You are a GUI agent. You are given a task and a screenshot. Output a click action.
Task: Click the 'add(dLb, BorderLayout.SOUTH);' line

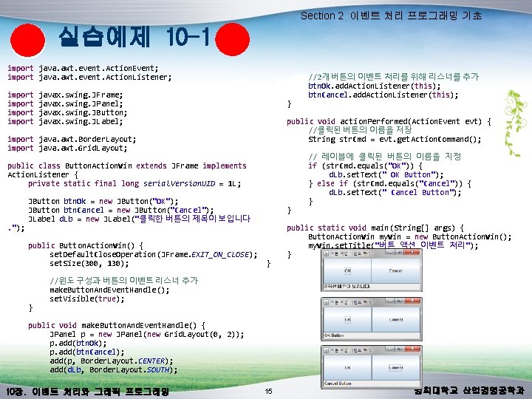coord(113,370)
